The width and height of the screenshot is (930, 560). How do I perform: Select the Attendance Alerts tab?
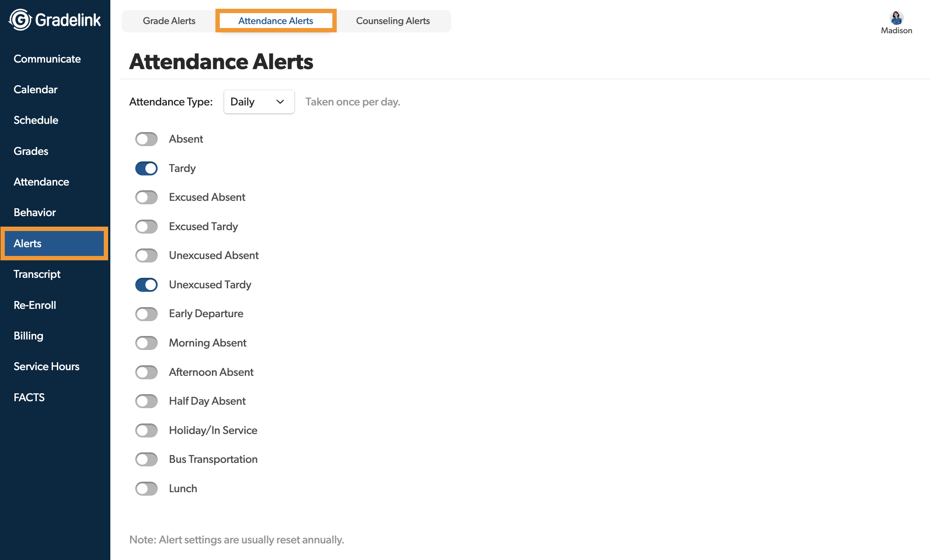pos(276,21)
